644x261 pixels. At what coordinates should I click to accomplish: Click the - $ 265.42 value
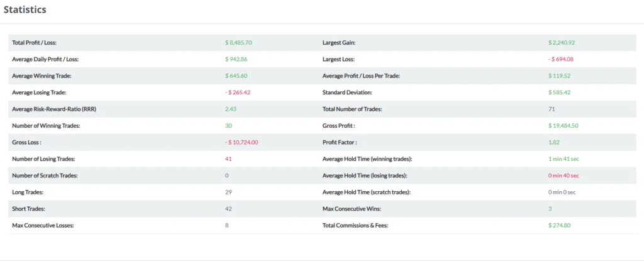pyautogui.click(x=238, y=92)
